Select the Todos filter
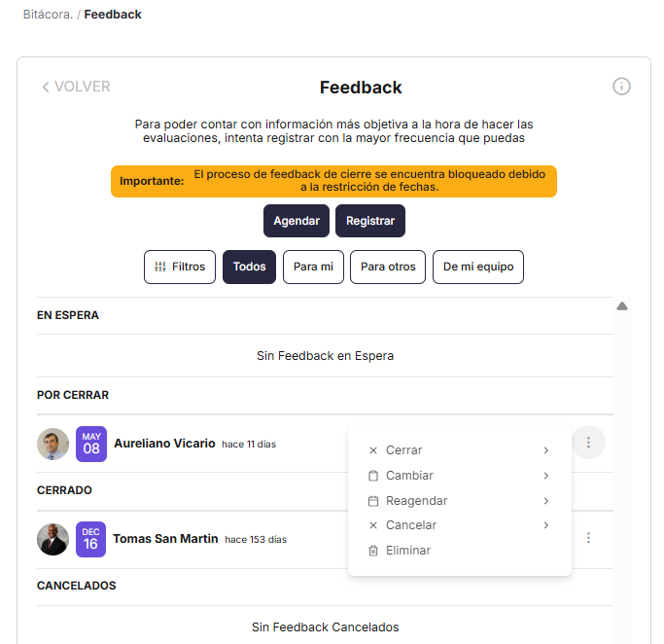This screenshot has height=644, width=664. click(249, 267)
